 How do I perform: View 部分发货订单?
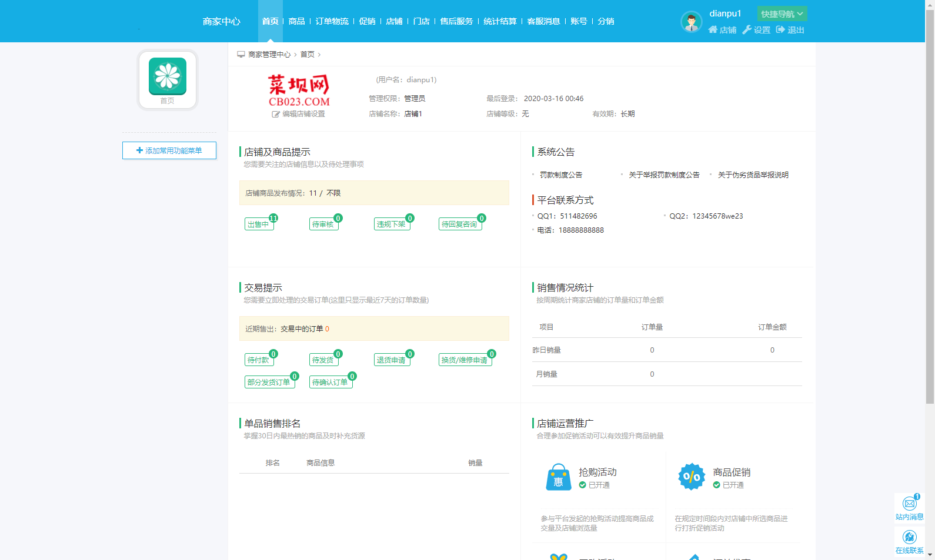pos(270,382)
